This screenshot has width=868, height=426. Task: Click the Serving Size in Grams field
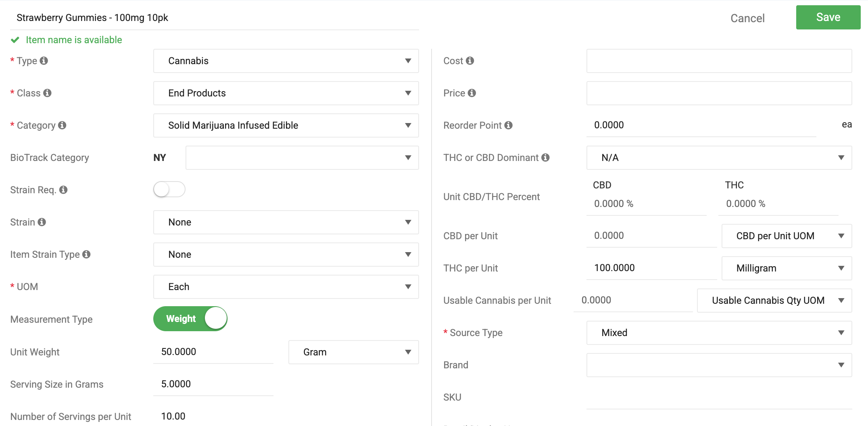(213, 384)
